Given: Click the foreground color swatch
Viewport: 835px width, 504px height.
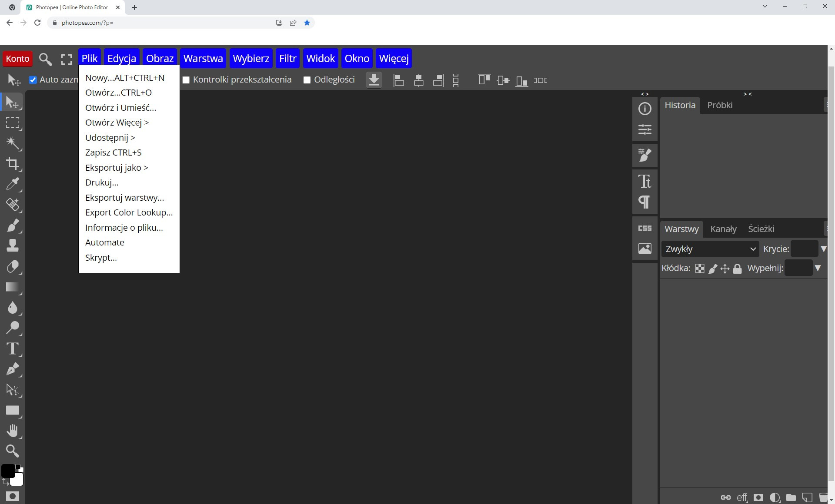Looking at the screenshot, I should click(8, 471).
